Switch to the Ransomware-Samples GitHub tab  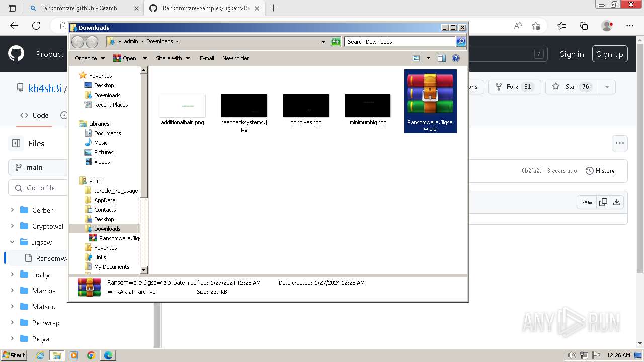[x=205, y=8]
